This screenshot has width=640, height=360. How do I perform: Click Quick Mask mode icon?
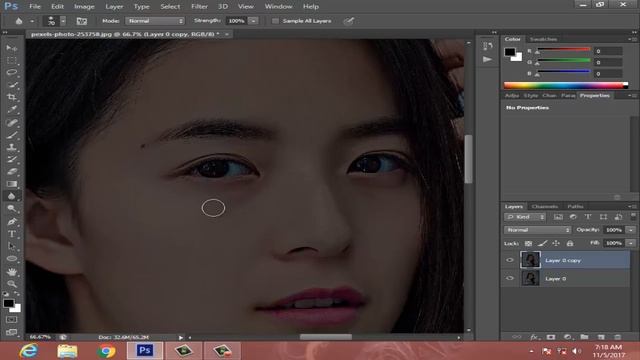tap(11, 320)
